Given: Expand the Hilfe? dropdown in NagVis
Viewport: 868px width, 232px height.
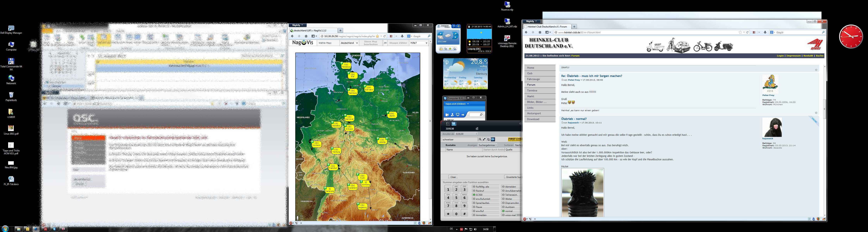Looking at the screenshot, I should pyautogui.click(x=419, y=43).
